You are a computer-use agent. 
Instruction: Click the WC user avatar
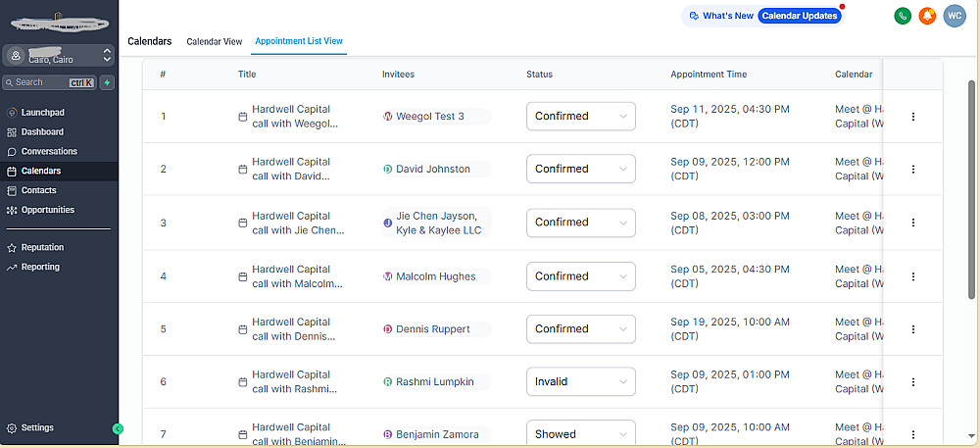click(x=954, y=16)
